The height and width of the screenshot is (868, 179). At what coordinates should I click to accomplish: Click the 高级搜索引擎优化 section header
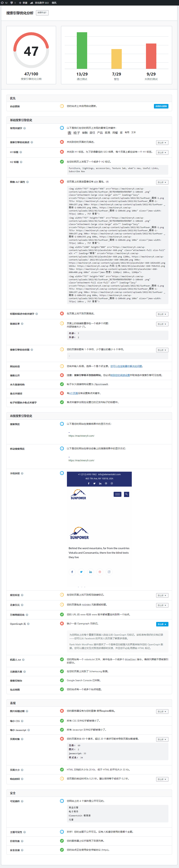[89, 416]
